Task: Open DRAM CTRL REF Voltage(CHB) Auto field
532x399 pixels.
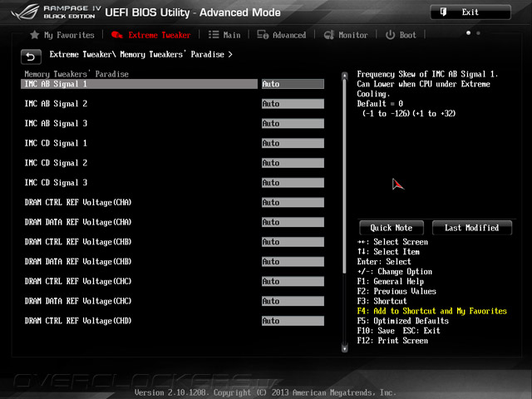Action: (x=293, y=242)
